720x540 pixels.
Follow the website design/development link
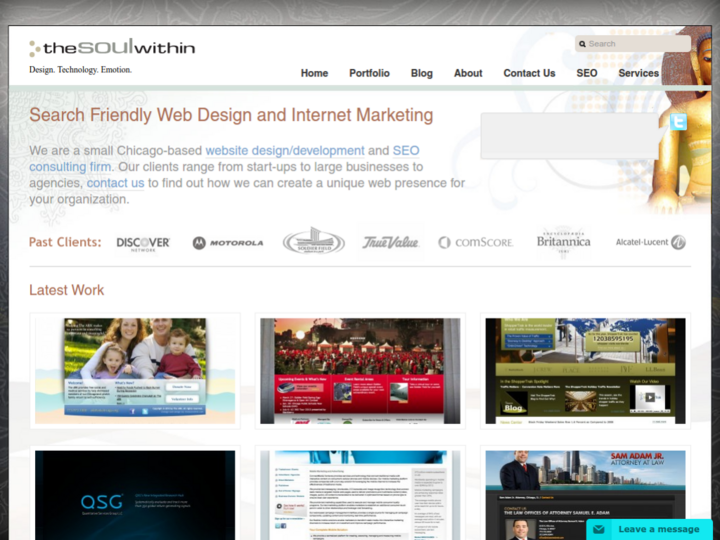pos(285,151)
